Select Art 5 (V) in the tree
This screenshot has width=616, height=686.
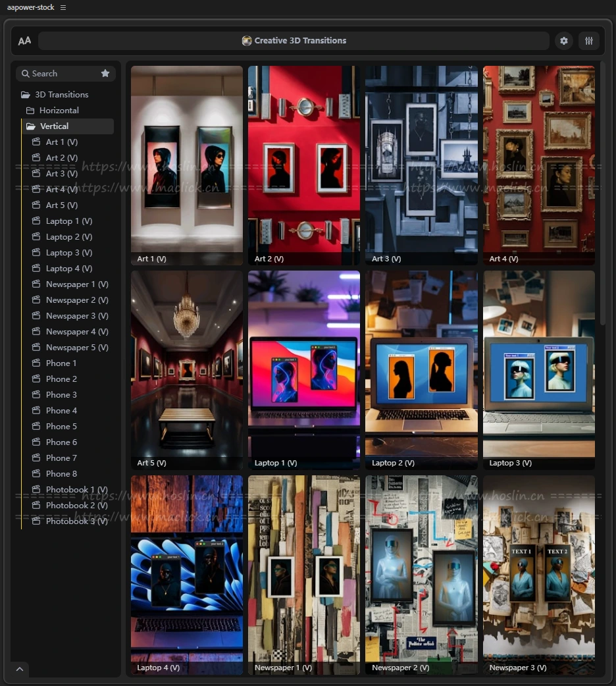pos(62,205)
